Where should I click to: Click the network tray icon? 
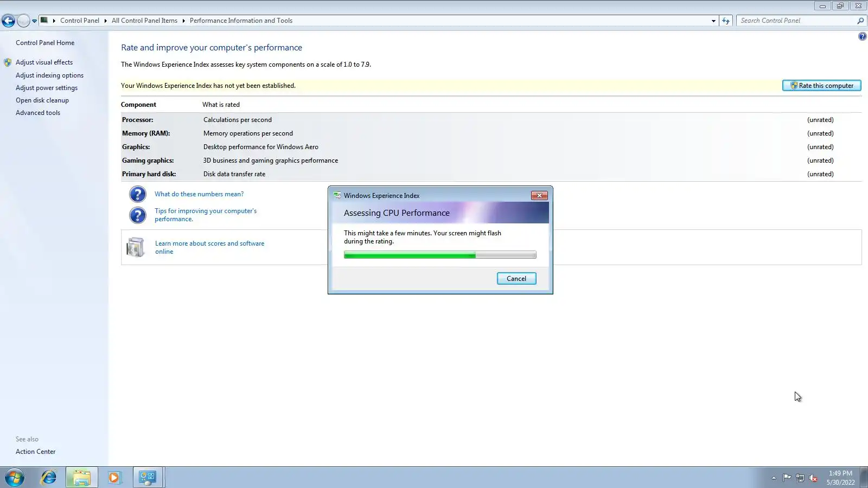pyautogui.click(x=800, y=478)
